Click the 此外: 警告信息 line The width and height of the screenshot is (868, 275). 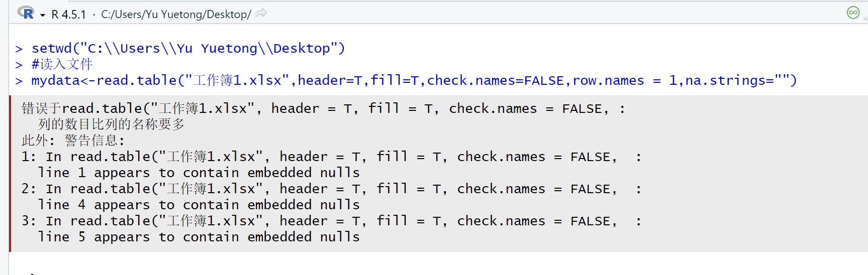point(73,141)
